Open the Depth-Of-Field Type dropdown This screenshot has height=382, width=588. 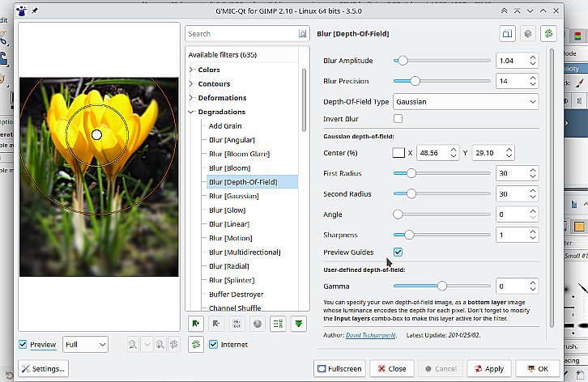[466, 102]
